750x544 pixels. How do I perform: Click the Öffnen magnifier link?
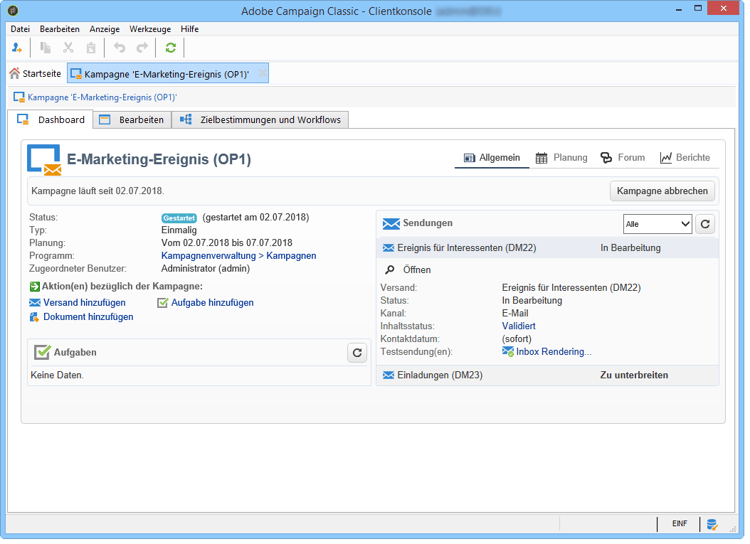(x=408, y=270)
